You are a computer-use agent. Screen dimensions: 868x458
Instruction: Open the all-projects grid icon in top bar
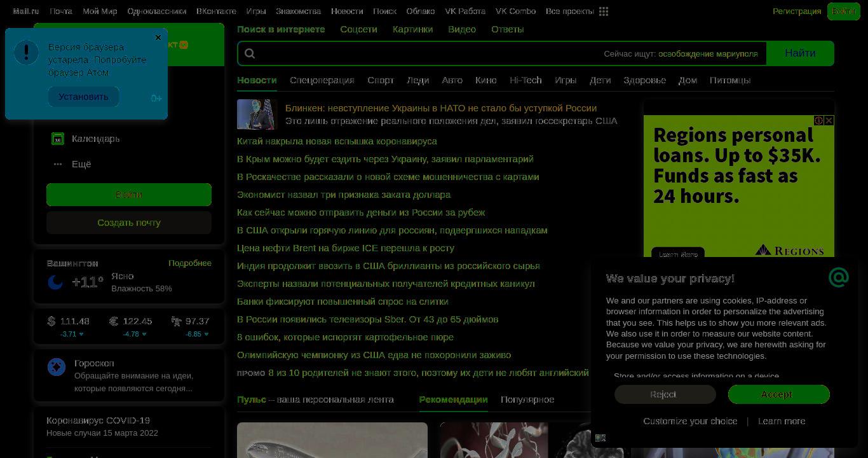pyautogui.click(x=604, y=11)
